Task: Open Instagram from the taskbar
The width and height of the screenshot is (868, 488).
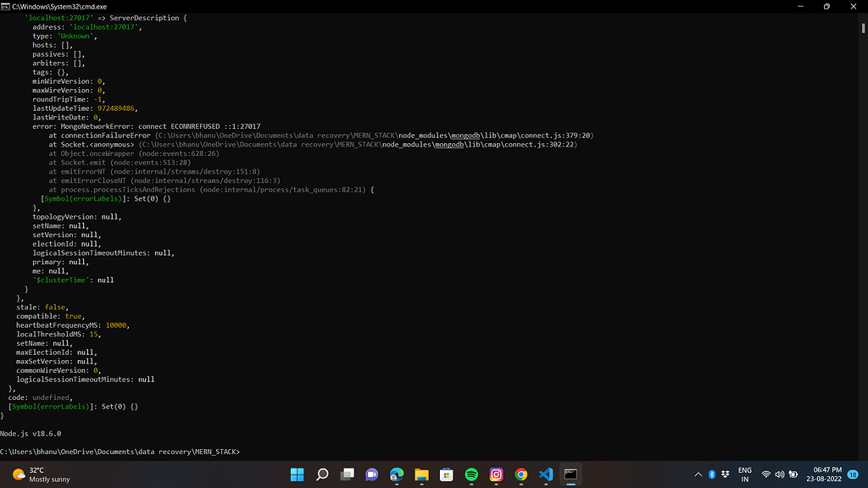Action: pyautogui.click(x=496, y=474)
